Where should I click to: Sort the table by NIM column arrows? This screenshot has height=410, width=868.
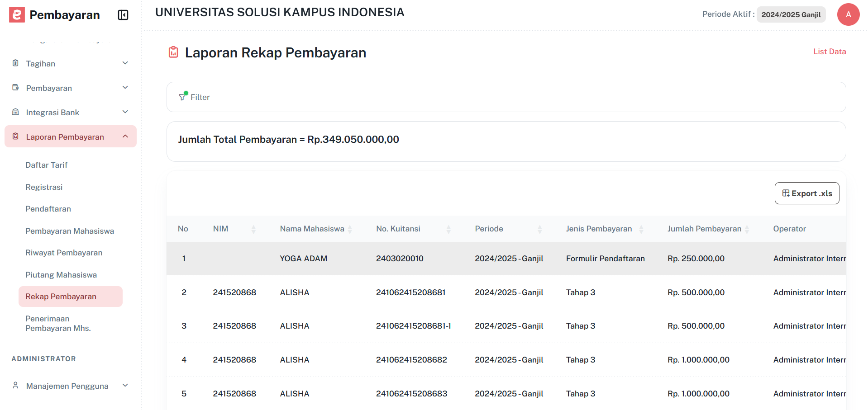coord(253,229)
